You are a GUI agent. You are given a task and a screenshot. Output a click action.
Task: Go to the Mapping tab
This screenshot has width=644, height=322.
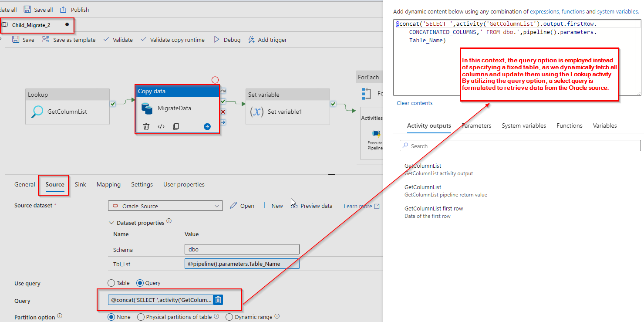tap(108, 184)
